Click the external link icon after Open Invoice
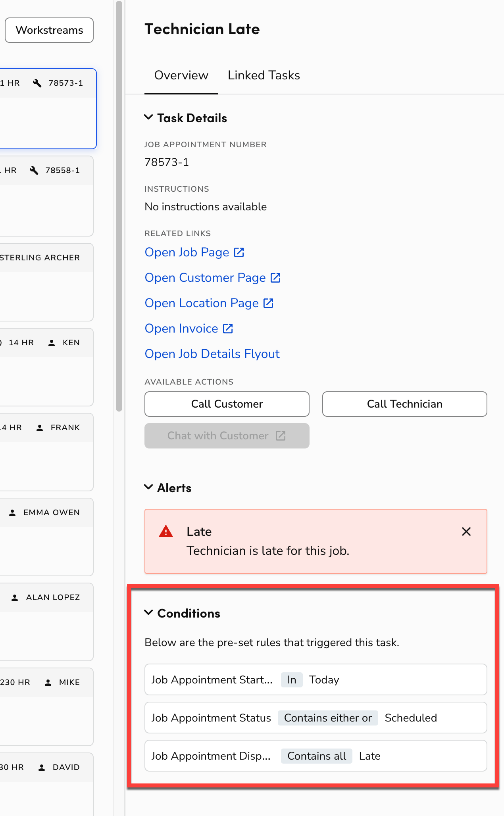This screenshot has width=504, height=816. click(x=228, y=329)
